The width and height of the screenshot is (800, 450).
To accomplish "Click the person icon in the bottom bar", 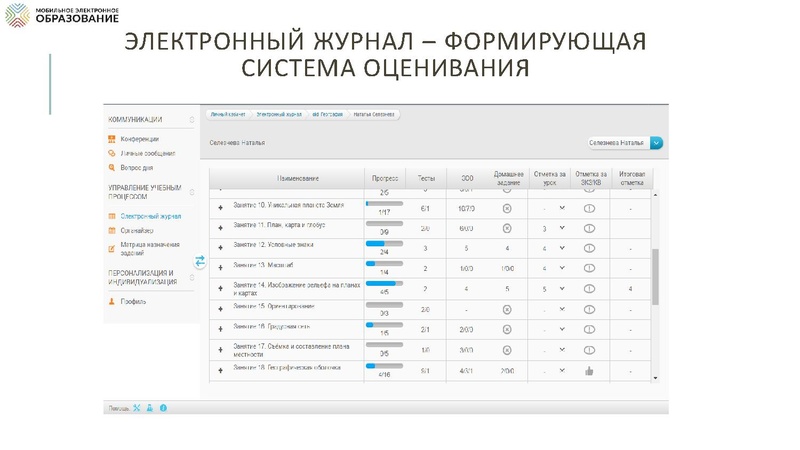I will [x=149, y=408].
